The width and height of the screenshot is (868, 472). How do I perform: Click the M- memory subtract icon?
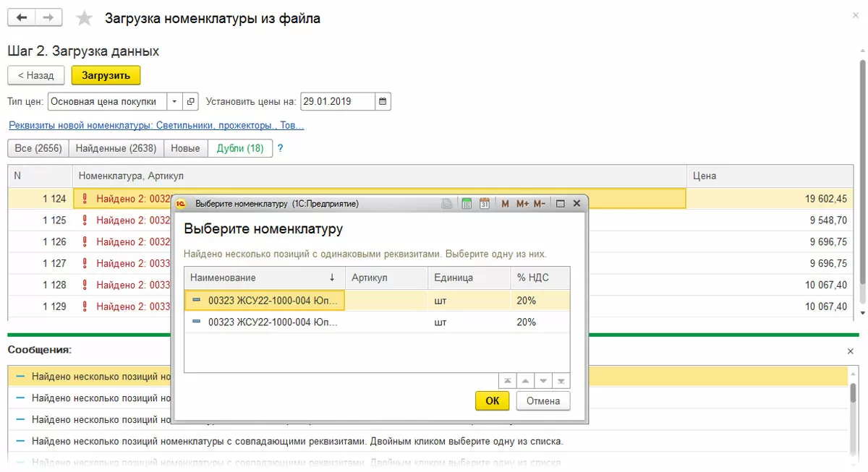coord(540,204)
